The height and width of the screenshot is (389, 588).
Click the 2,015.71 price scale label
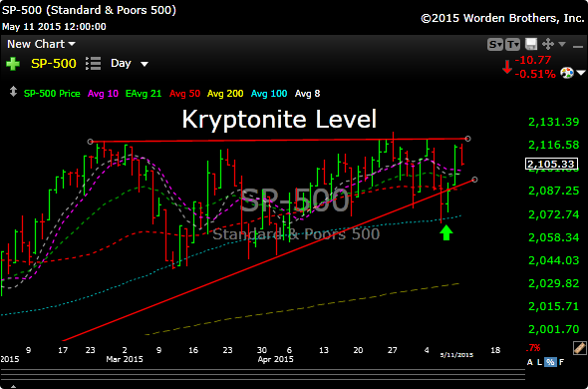tap(553, 306)
